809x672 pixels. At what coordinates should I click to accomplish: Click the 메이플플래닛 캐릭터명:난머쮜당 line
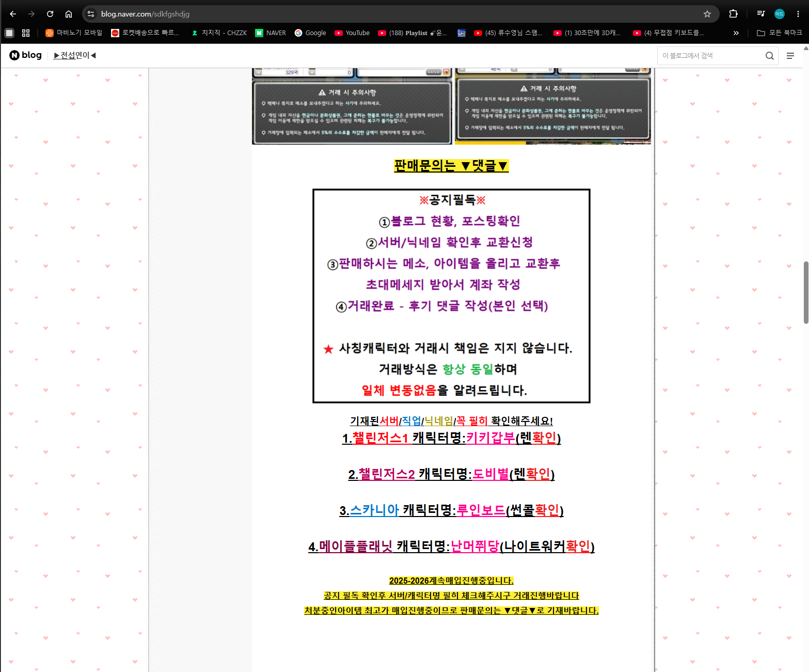coord(451,547)
